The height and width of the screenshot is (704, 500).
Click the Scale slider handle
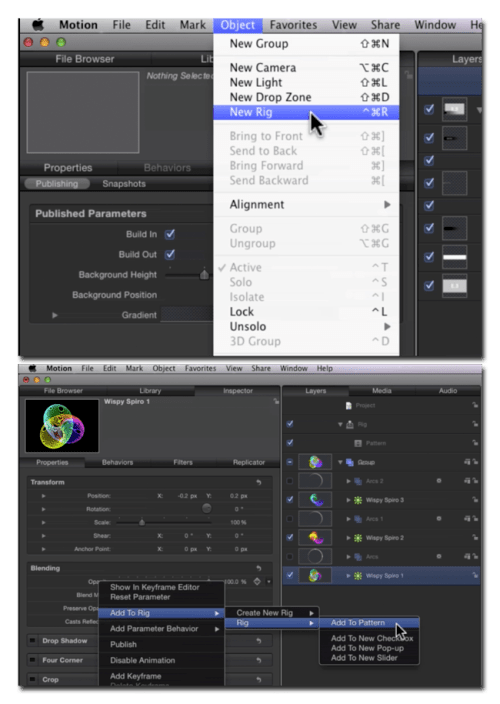tap(142, 522)
